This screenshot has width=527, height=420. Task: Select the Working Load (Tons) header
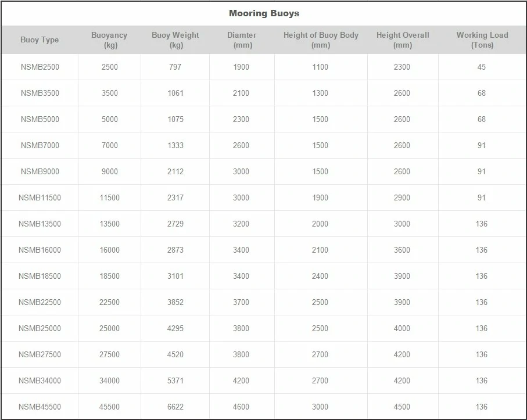coord(482,40)
